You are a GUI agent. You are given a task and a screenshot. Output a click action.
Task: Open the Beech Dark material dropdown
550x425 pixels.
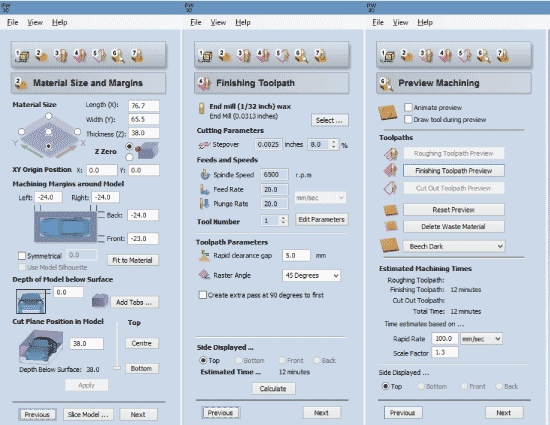coord(454,246)
